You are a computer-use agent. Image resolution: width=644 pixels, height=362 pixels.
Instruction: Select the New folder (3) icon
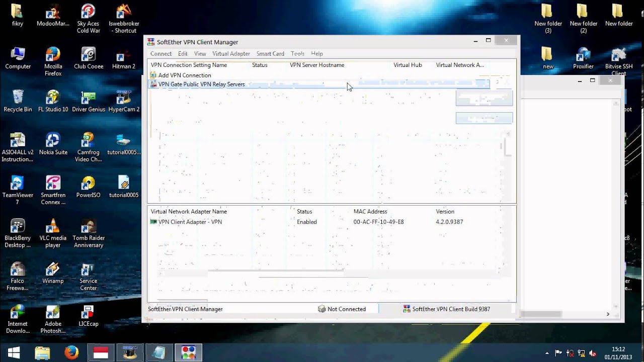click(548, 19)
